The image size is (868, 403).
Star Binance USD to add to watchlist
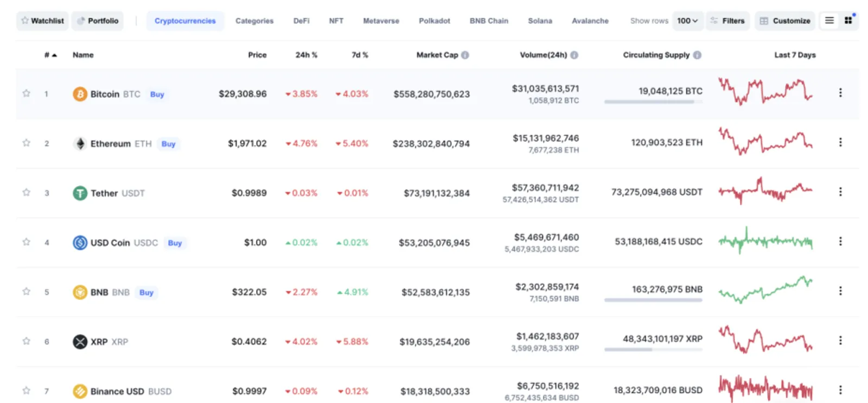pos(26,391)
